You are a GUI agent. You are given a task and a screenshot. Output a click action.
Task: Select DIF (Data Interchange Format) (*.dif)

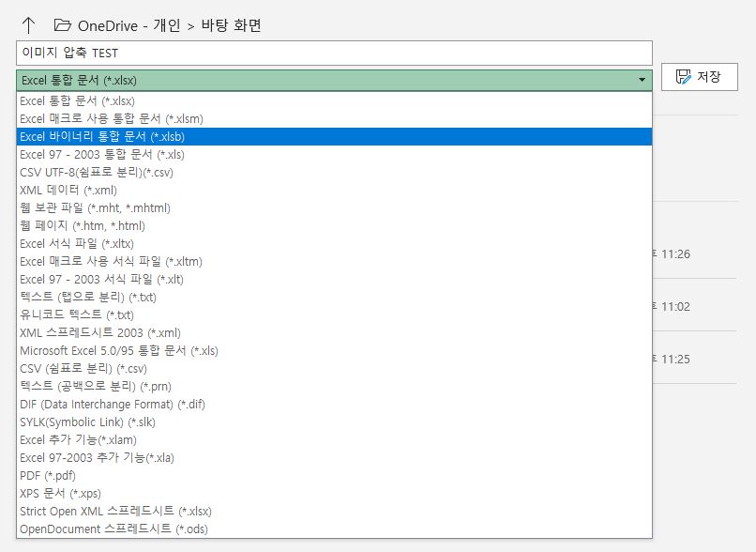(x=334, y=405)
